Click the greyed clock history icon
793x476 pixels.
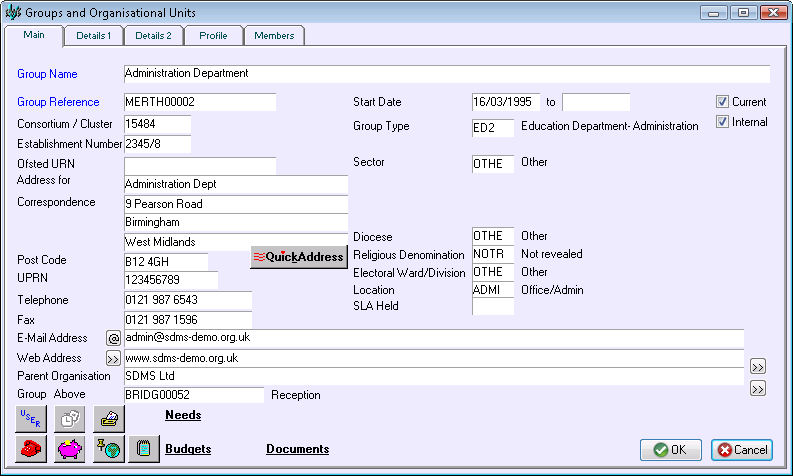70,419
